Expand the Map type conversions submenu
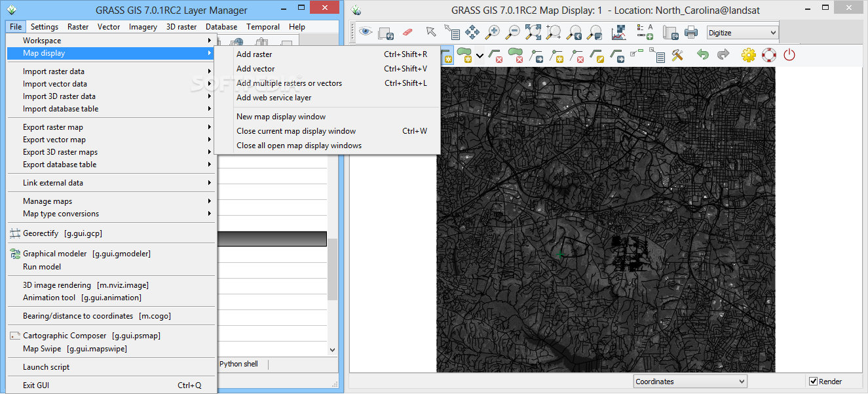This screenshot has width=868, height=394. (111, 214)
